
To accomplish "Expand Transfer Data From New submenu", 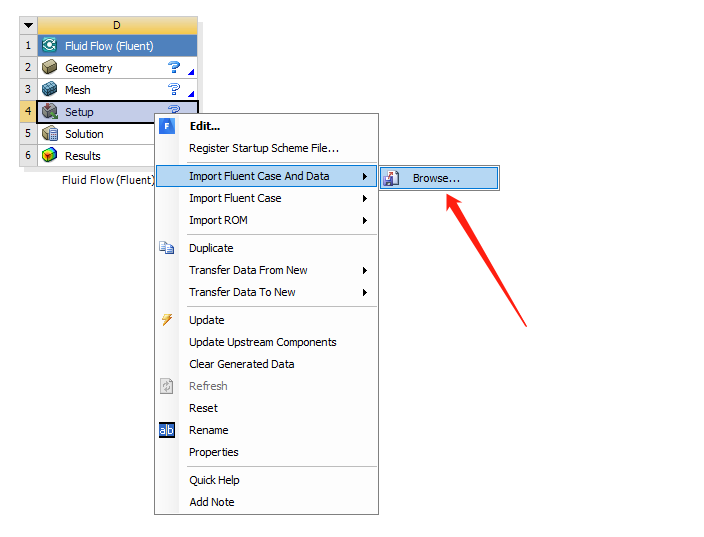I will tap(365, 270).
